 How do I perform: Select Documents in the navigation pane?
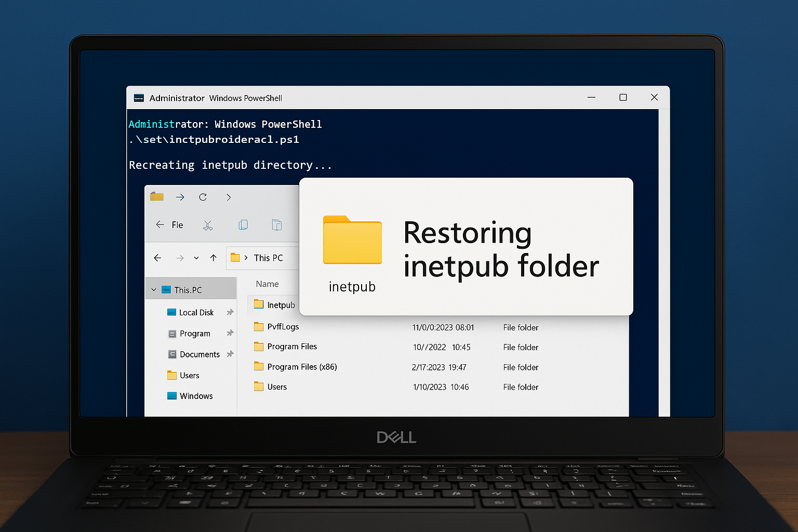click(x=199, y=354)
